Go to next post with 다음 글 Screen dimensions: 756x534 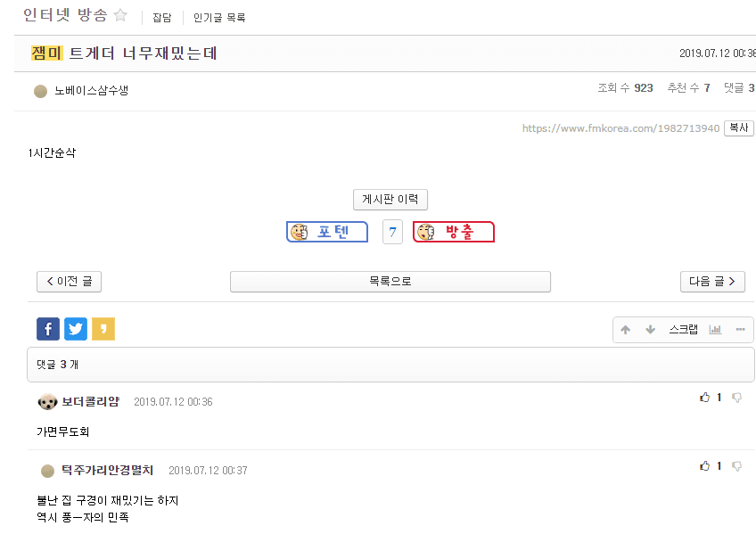point(712,282)
